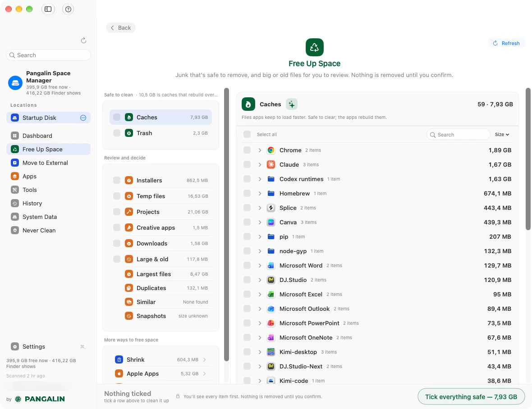Click the Largest files category icon
532x409 pixels.
pos(129,274)
